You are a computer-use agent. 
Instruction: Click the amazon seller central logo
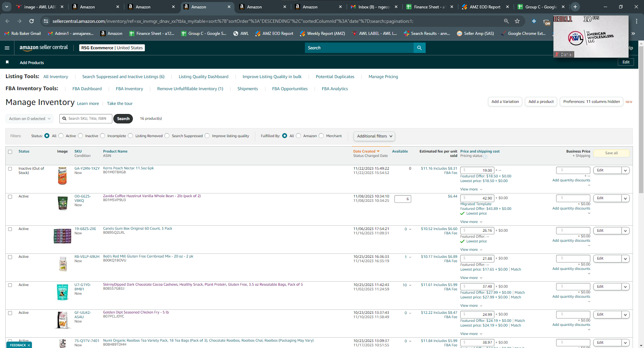(x=44, y=48)
